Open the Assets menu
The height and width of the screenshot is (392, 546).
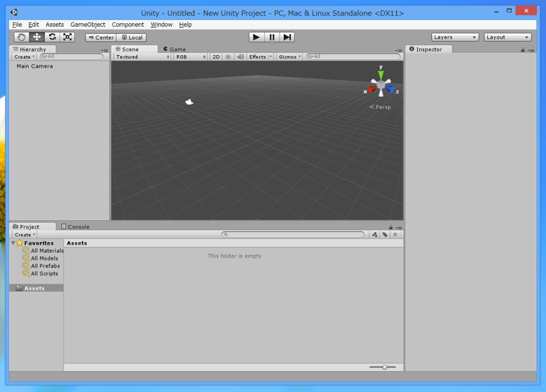point(55,25)
